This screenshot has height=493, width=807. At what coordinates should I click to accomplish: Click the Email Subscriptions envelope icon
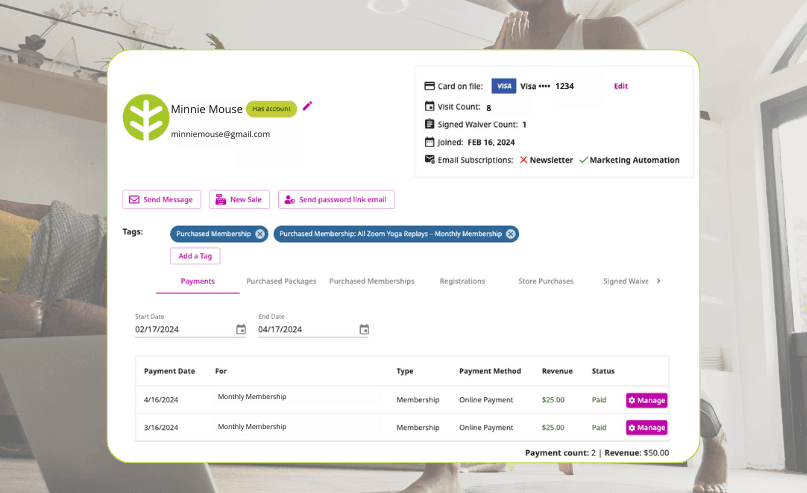tap(429, 160)
